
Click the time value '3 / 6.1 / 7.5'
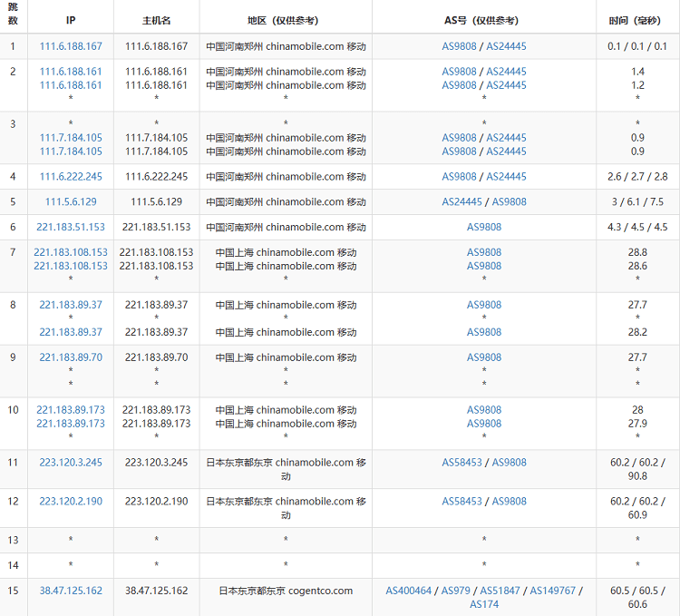[637, 201]
